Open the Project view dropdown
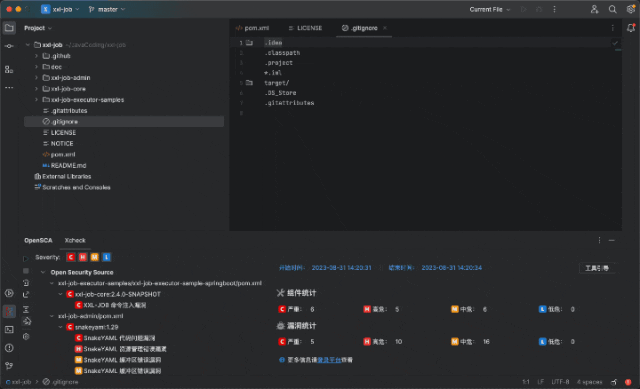 pyautogui.click(x=38, y=28)
